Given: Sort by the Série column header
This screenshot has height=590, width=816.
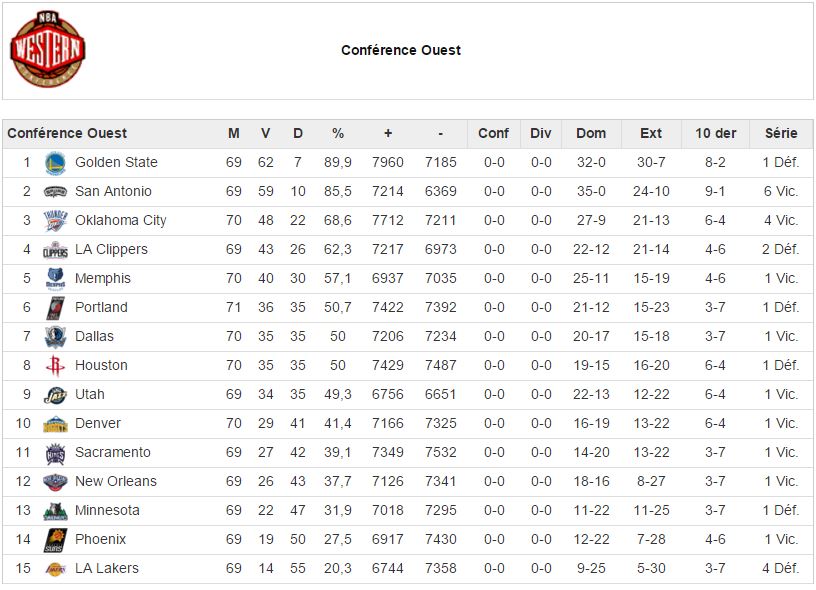Looking at the screenshot, I should [x=781, y=134].
